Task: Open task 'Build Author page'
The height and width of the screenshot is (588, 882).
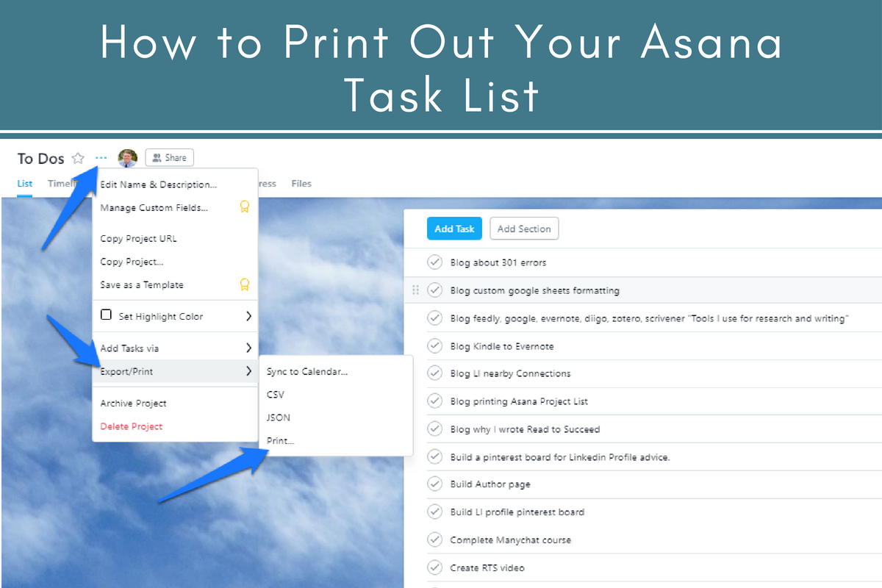Action: pos(490,485)
